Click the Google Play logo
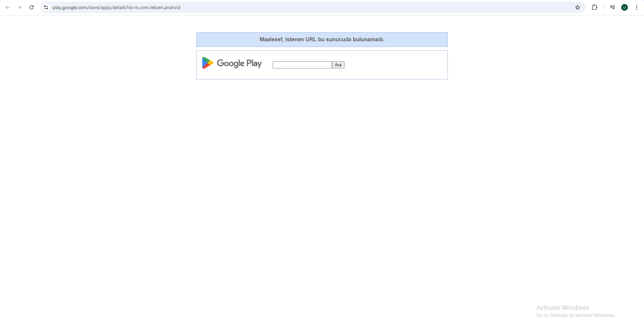644x327 pixels. coord(232,63)
